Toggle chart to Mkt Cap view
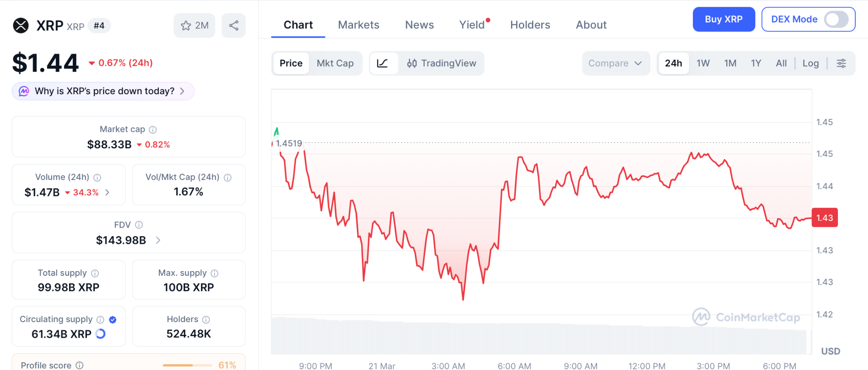Screen dimensions: 868x370 [335, 63]
